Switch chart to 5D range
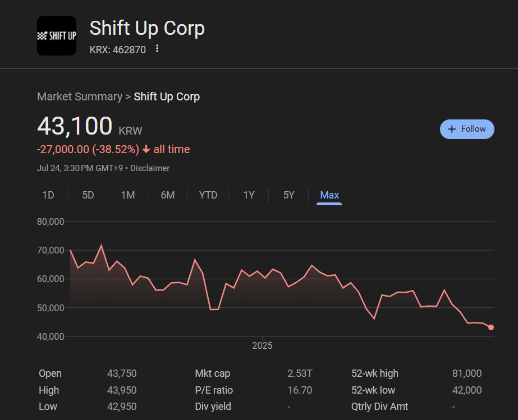Viewport: 518px width, 420px height. tap(88, 195)
